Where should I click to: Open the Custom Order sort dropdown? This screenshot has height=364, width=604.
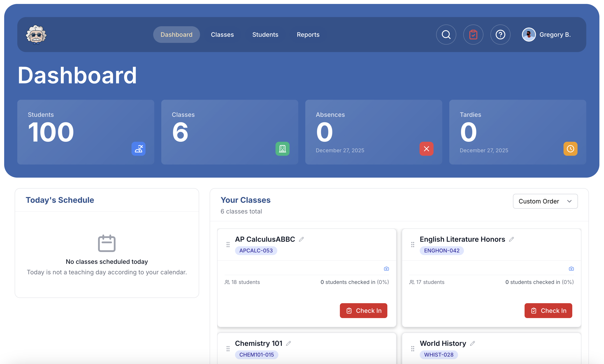[x=545, y=201]
